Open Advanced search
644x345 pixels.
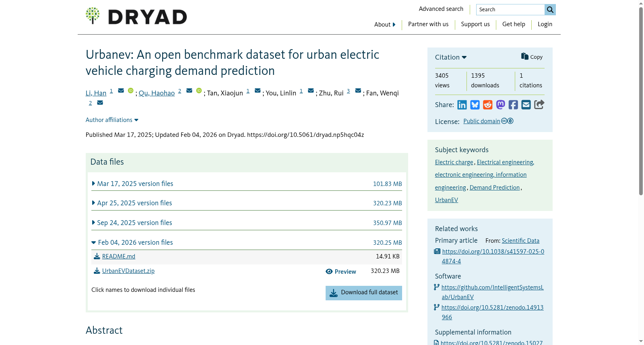pos(441,9)
